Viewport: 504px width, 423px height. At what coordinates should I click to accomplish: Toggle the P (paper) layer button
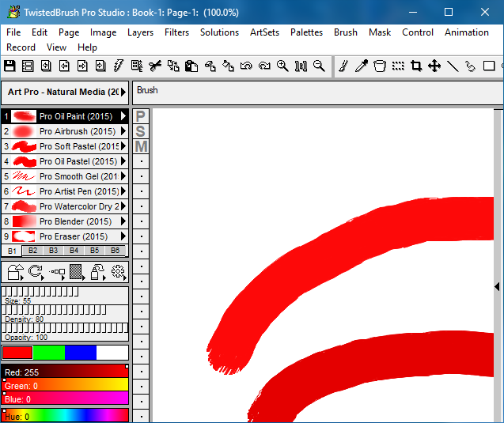[141, 116]
